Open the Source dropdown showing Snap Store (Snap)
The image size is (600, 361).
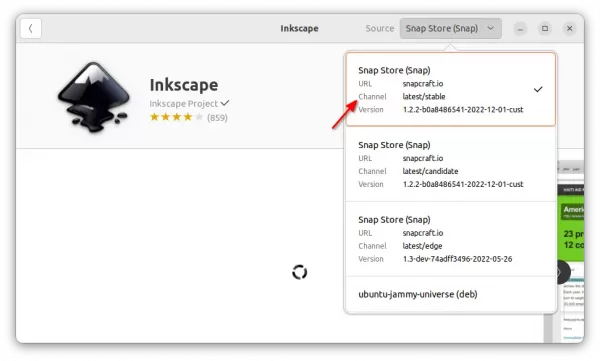[450, 28]
